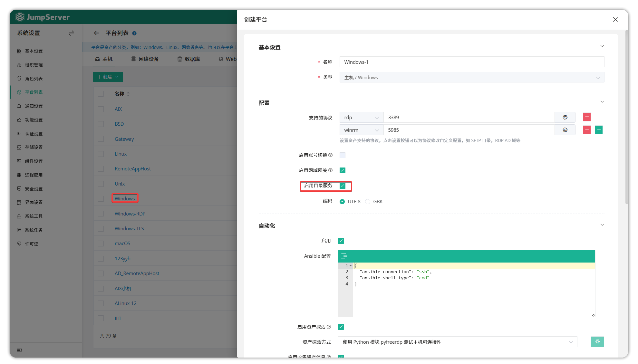
Task: Uncheck the 启用目录服务 checkbox
Action: coord(343,186)
